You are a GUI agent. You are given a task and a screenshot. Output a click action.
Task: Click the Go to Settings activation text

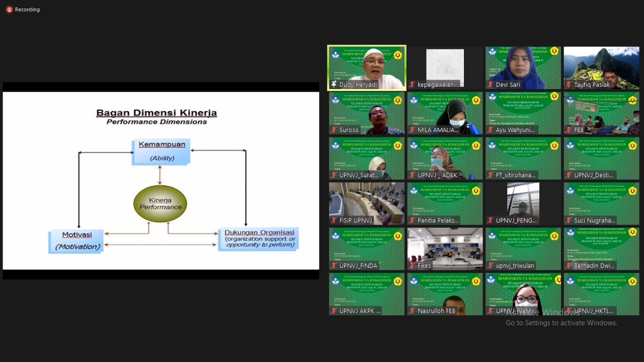pyautogui.click(x=561, y=323)
